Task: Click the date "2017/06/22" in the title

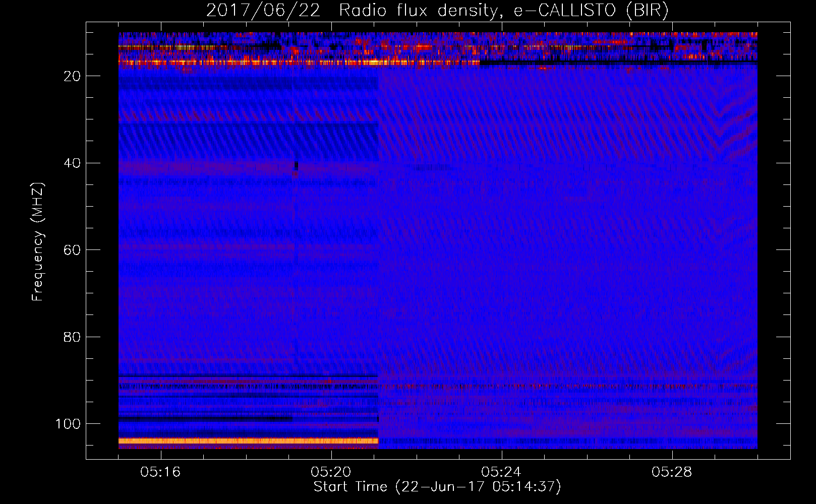Action: point(263,10)
